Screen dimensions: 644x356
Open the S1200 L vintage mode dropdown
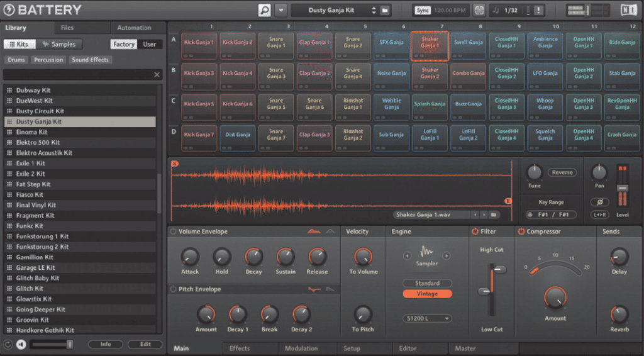point(427,318)
